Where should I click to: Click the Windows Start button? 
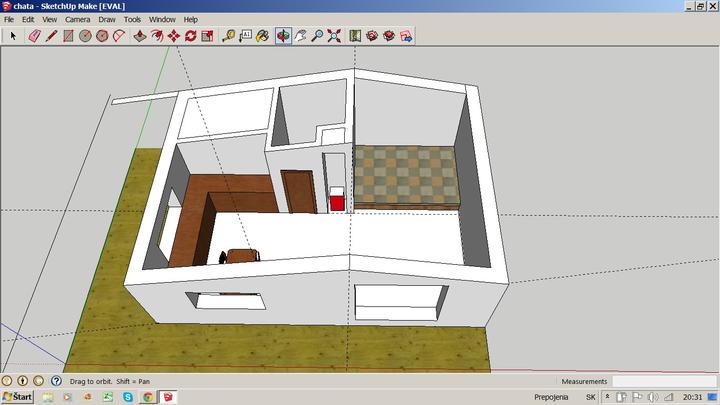pos(17,397)
